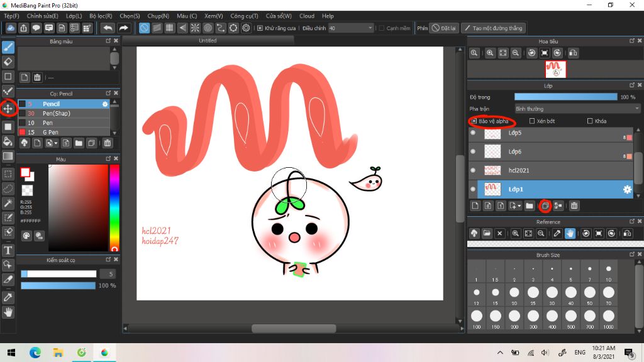Open the Lớp(L) menu
The image size is (644, 362).
[74, 16]
